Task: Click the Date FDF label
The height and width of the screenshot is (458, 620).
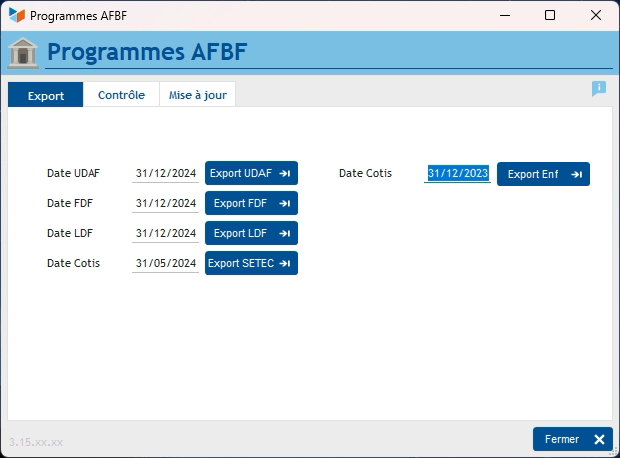Action: (x=70, y=203)
